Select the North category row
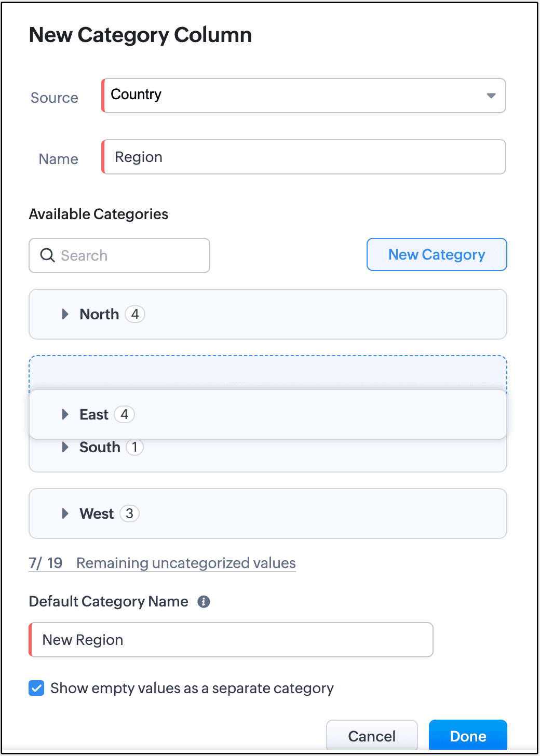Image resolution: width=540 pixels, height=756 pixels. click(x=312, y=314)
